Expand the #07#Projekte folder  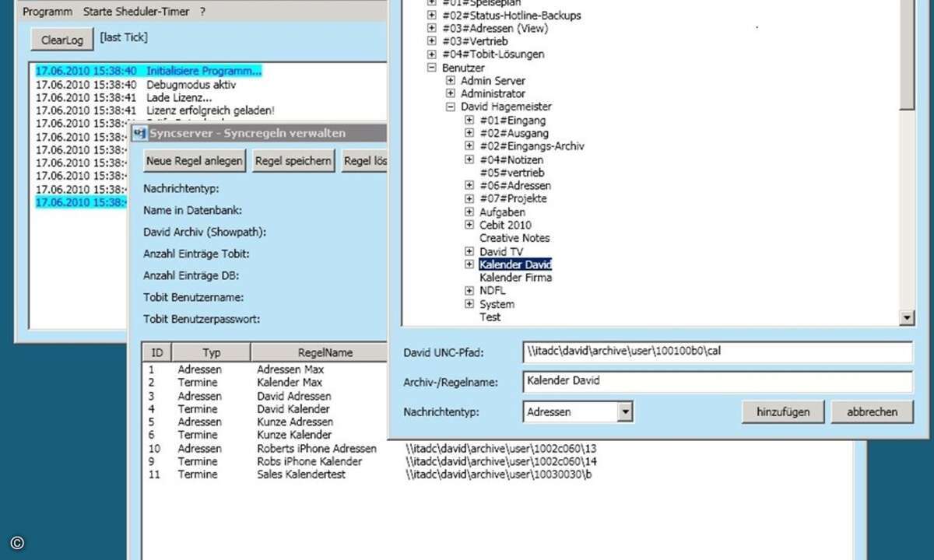pos(469,198)
